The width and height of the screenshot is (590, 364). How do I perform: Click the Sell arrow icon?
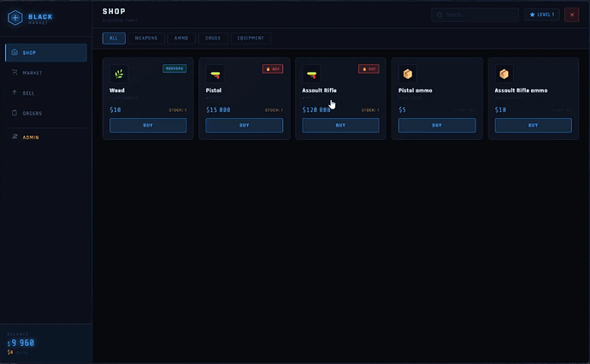click(x=15, y=92)
